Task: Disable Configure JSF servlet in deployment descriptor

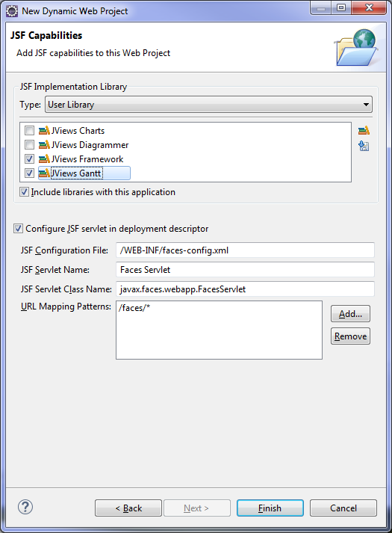Action: pyautogui.click(x=19, y=229)
